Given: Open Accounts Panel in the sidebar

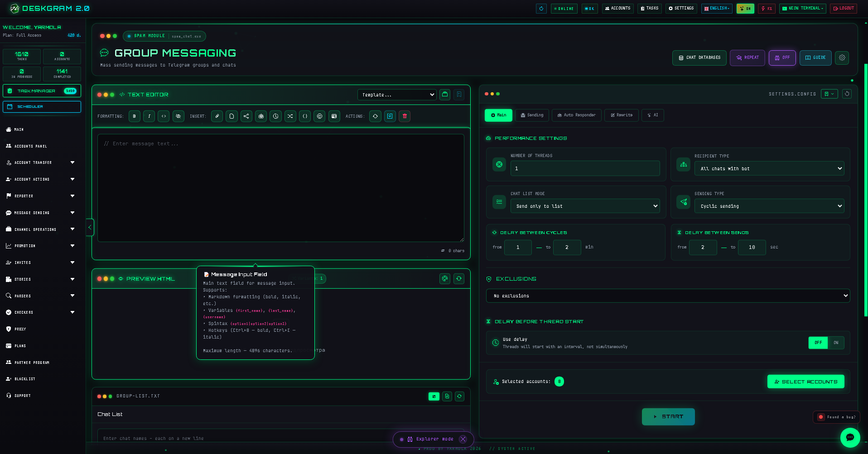Looking at the screenshot, I should tap(40, 146).
